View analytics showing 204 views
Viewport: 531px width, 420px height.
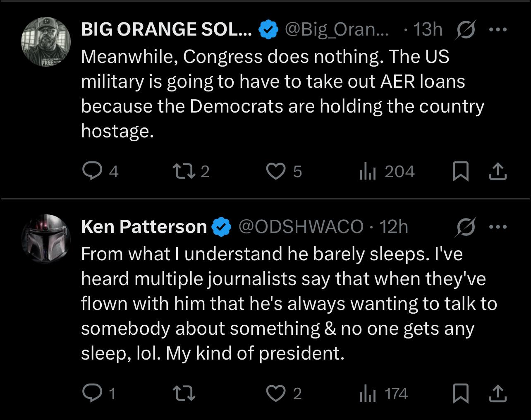click(x=367, y=171)
